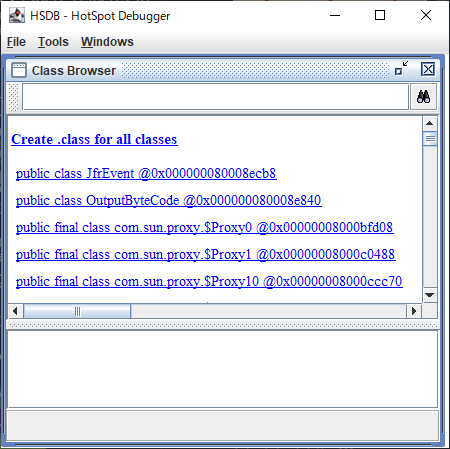
Task: Open the com.sun.proxy.$Proxy10 class link
Action: (x=209, y=282)
